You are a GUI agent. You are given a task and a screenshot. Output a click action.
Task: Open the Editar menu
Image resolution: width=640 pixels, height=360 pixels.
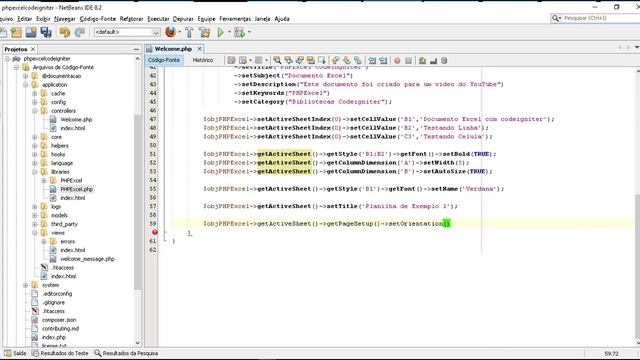click(24, 19)
